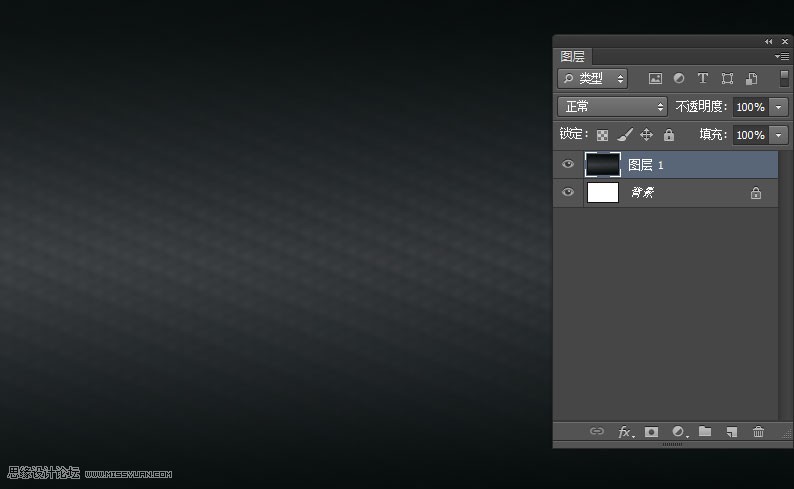The width and height of the screenshot is (794, 489).
Task: Delete layer with the trash icon
Action: coord(758,432)
